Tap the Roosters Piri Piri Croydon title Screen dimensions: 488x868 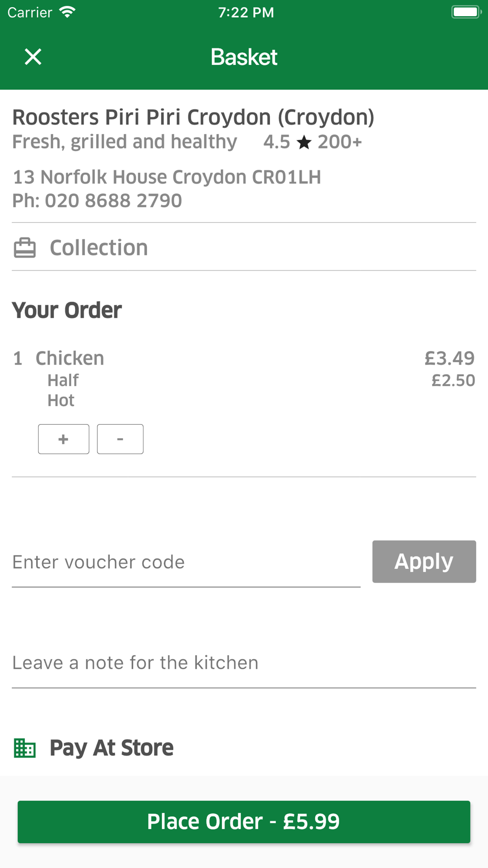[193, 117]
